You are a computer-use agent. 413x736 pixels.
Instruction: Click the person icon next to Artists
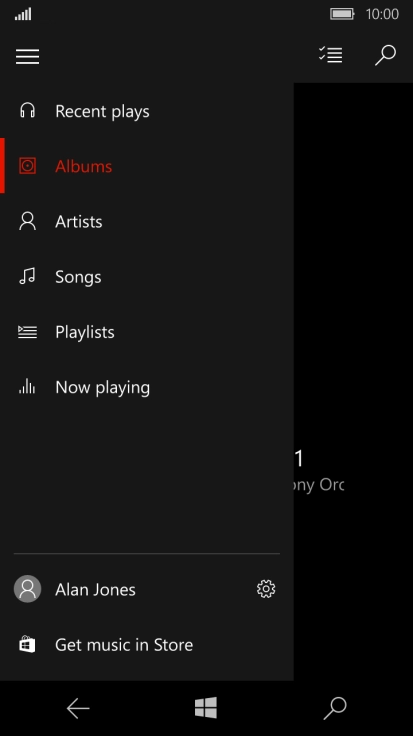pos(27,221)
